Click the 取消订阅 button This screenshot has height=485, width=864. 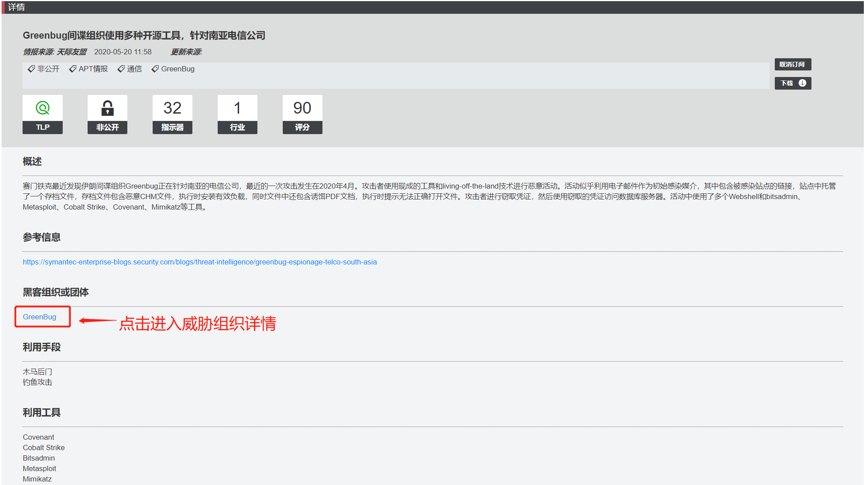792,64
